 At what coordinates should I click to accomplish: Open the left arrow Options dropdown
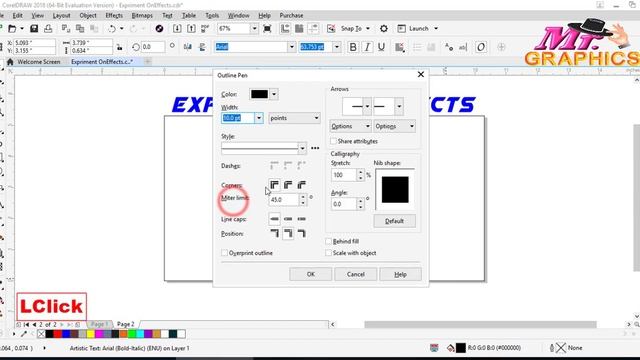pyautogui.click(x=350, y=127)
